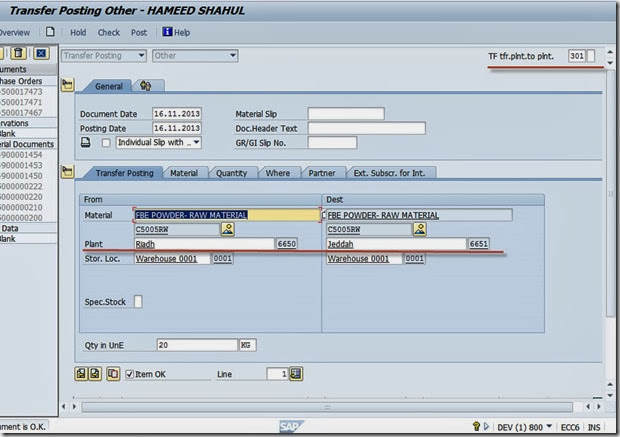Open the Transfer Posting action dropdown
This screenshot has width=620, height=437.
[104, 56]
